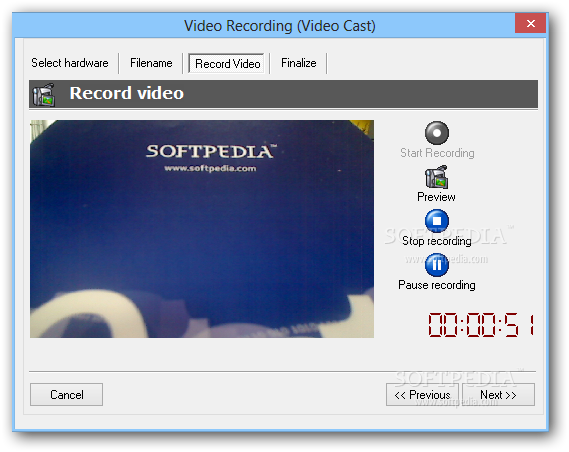Click the Stop recording text label
This screenshot has width=569, height=452.
437,241
